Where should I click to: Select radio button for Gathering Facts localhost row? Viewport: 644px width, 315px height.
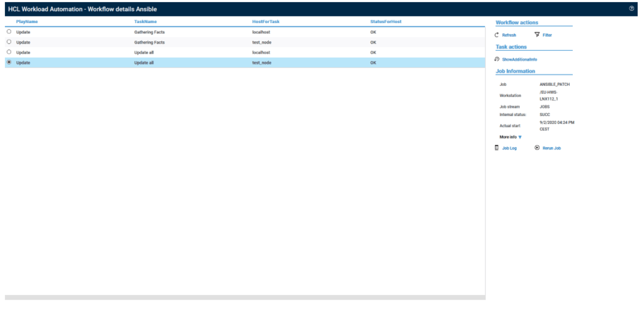pyautogui.click(x=9, y=32)
